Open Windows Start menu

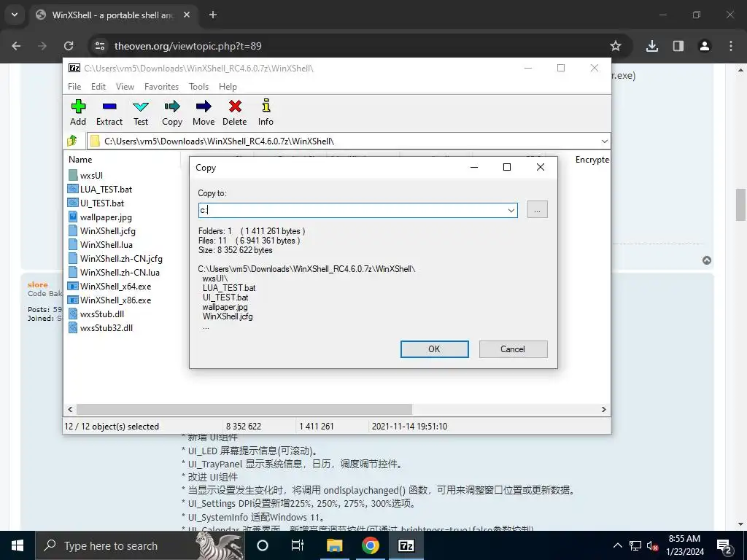coord(18,545)
